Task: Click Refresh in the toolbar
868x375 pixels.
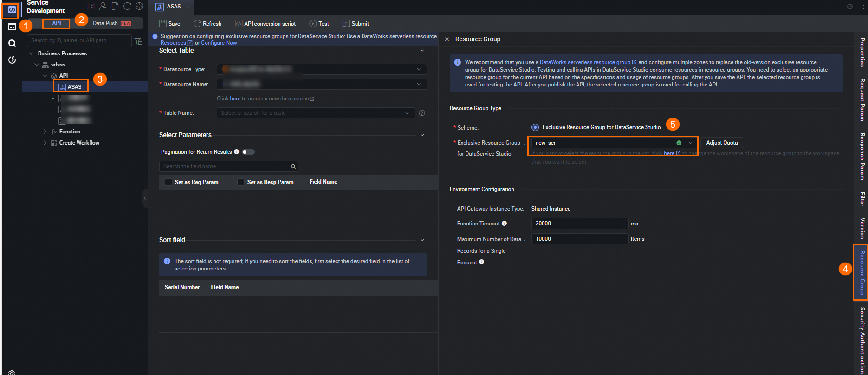Action: (207, 24)
